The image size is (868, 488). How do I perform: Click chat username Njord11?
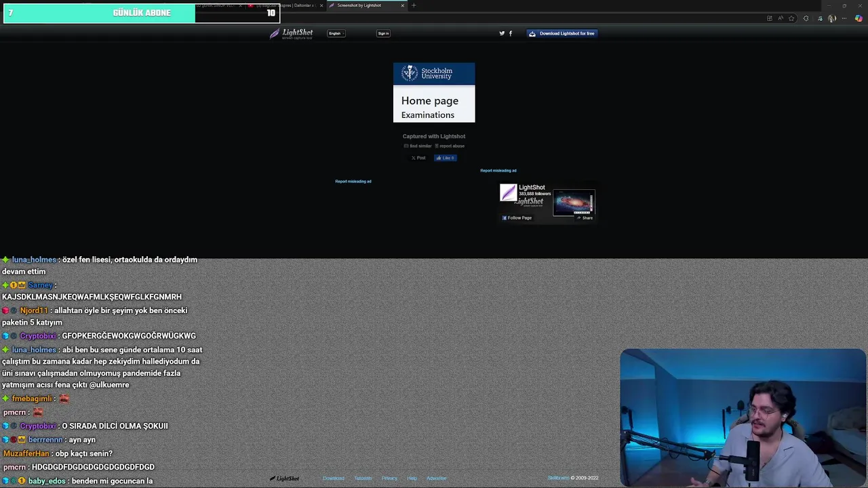click(34, 310)
